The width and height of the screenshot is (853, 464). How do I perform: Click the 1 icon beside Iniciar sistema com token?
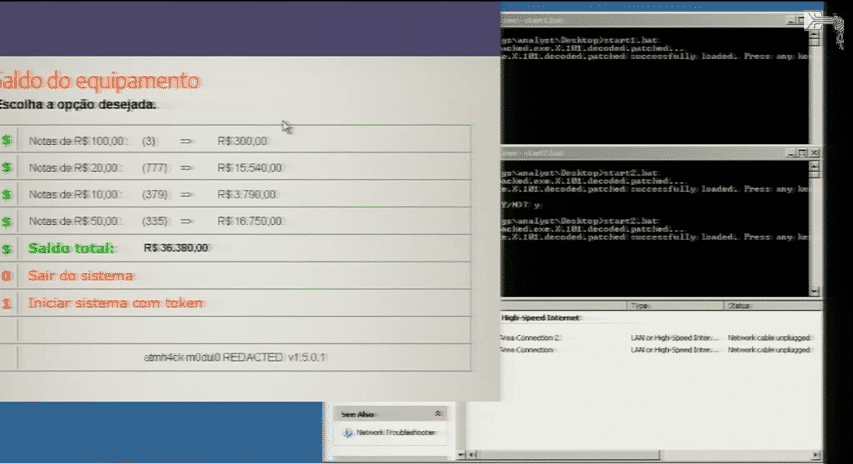[x=7, y=303]
